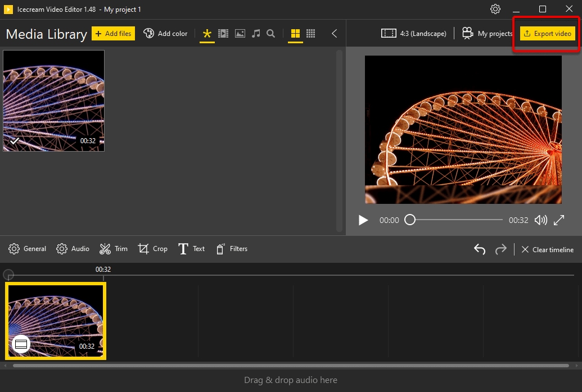Viewport: 582px width, 392px height.
Task: Play the video preview
Action: coord(363,220)
